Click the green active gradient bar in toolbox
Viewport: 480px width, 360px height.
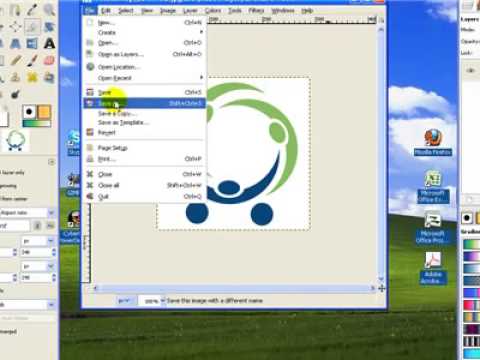click(37, 124)
